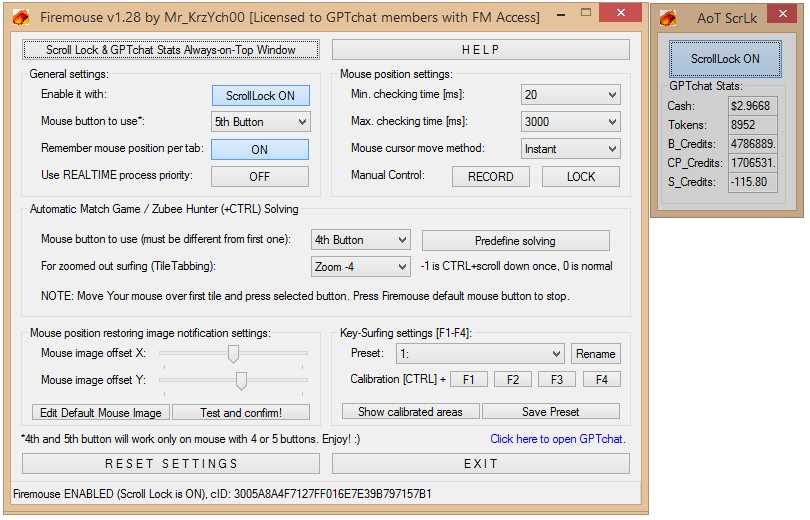Click the F1 calibration button
The height and width of the screenshot is (520, 810).
click(469, 380)
